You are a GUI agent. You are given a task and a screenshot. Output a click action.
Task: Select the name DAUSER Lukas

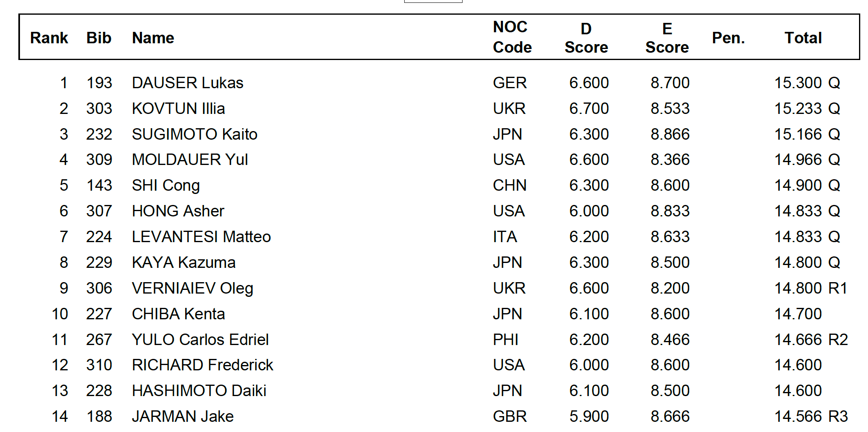[x=187, y=83]
